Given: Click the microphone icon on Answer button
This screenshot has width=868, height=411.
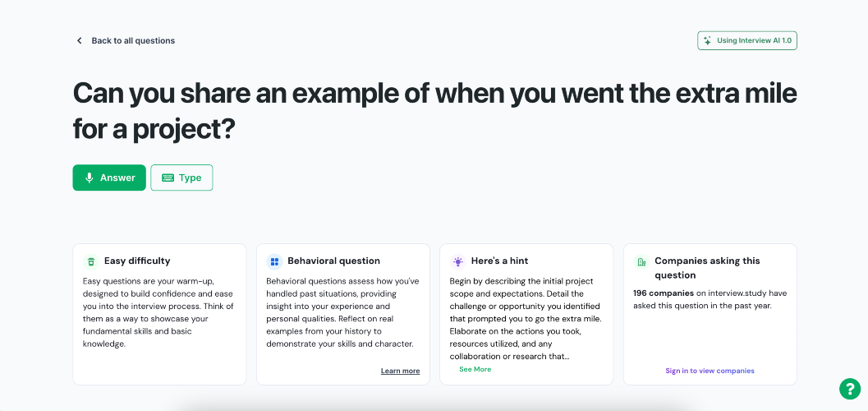Looking at the screenshot, I should (89, 178).
